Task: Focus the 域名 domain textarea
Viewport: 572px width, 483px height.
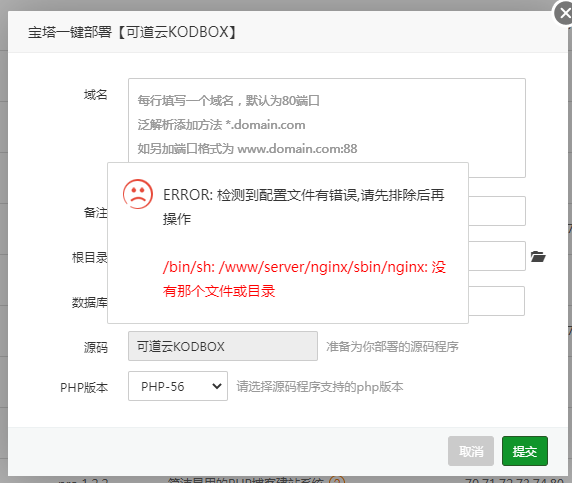Action: pyautogui.click(x=327, y=128)
